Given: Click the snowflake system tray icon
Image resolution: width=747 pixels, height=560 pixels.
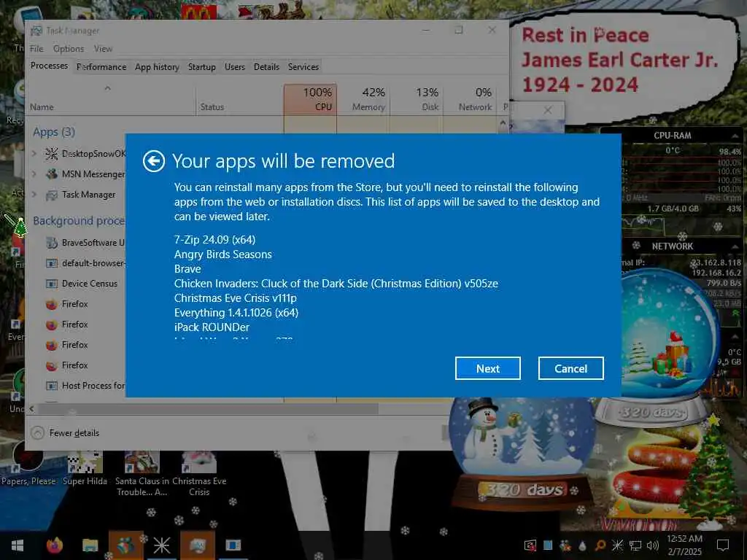Looking at the screenshot, I should [x=617, y=545].
